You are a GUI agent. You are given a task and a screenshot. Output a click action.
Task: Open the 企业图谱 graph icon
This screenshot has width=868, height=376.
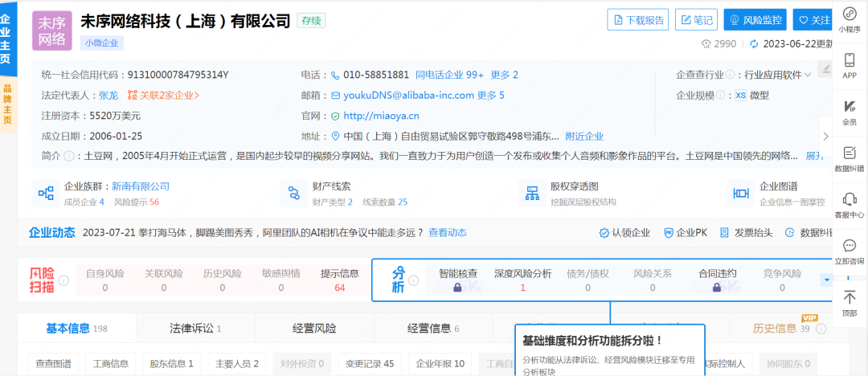[741, 193]
